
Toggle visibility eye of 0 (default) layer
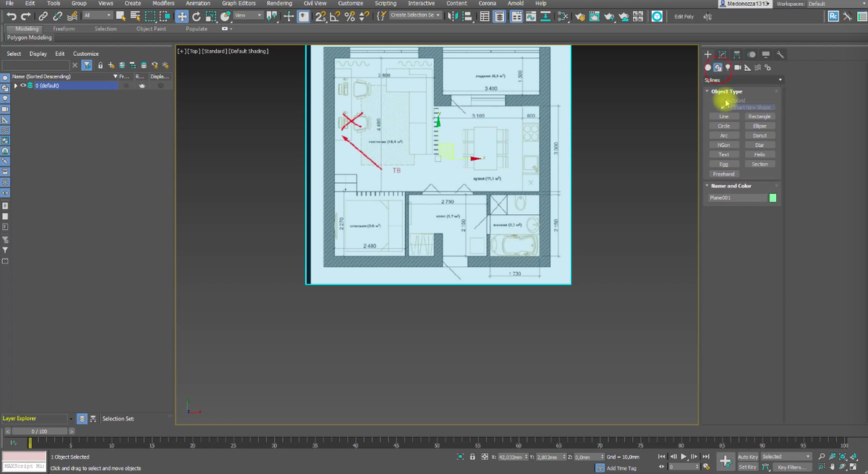point(23,85)
